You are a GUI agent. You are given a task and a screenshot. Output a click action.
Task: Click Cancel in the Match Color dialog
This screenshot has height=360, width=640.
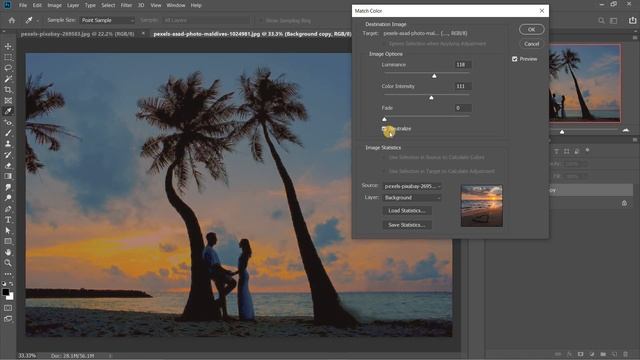531,44
